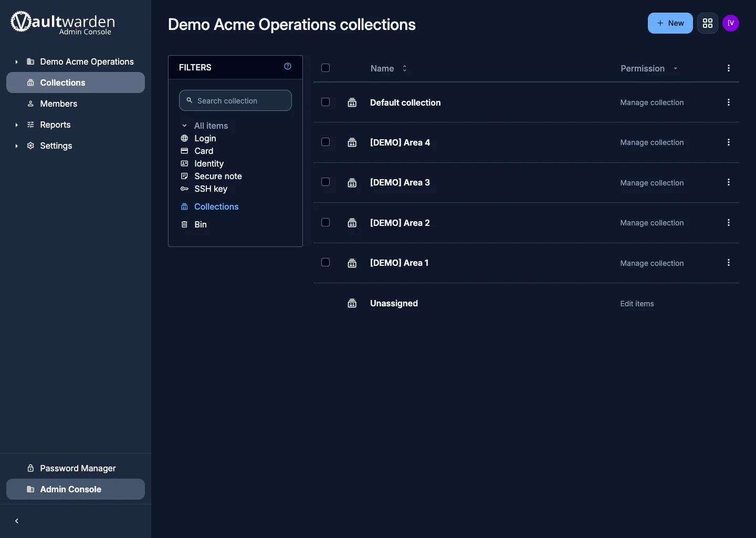Open Members in the sidebar
Viewport: 756px width, 538px height.
(76, 104)
